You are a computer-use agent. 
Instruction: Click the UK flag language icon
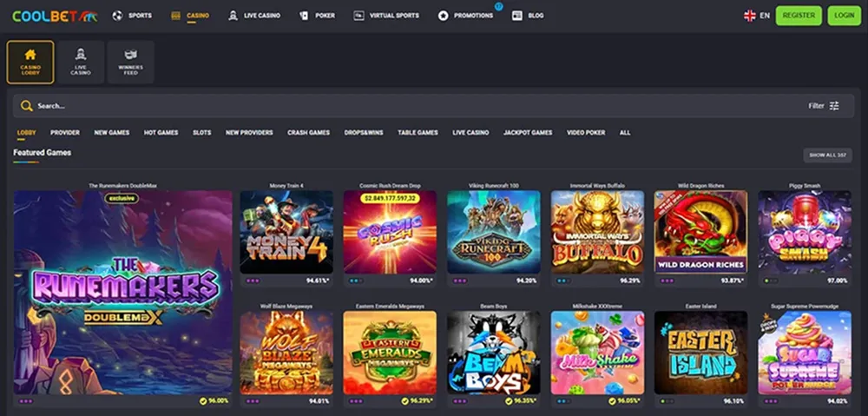tap(749, 16)
